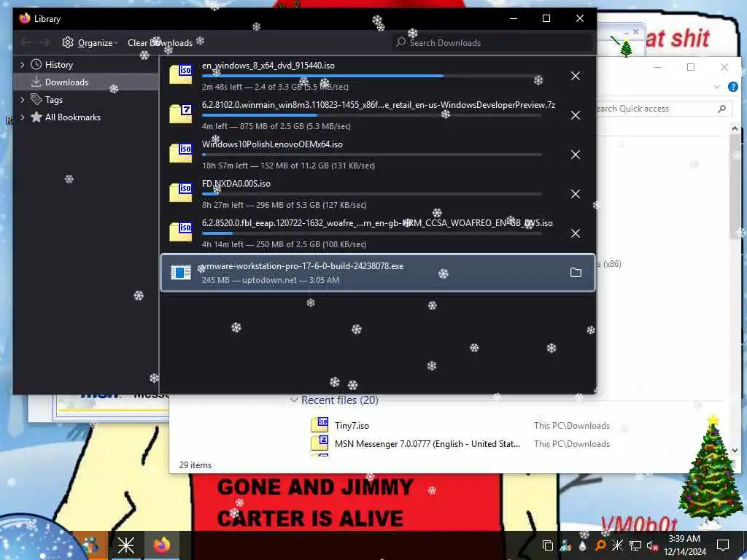The image size is (747, 560).
Task: Click '2m 48s left — 2.4 of 3.3 GB' status
Action: coord(275,87)
